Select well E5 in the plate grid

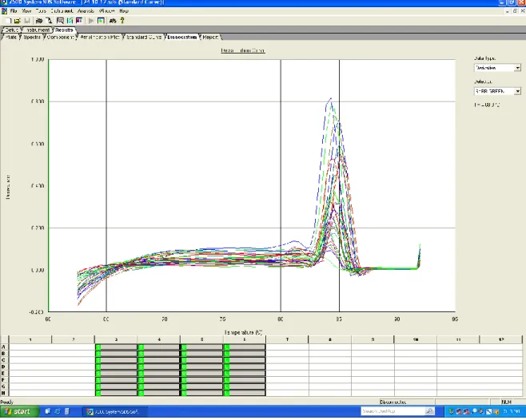[202, 373]
